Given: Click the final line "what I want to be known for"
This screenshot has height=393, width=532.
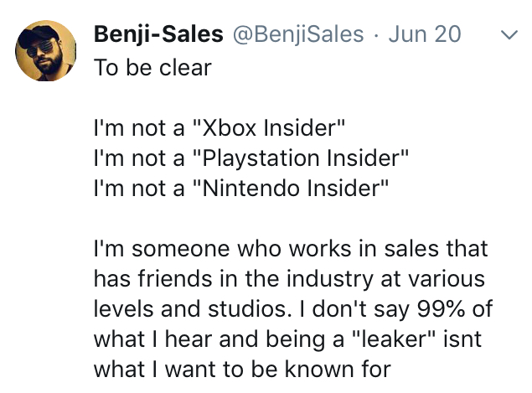Looking at the screenshot, I should 242,370.
